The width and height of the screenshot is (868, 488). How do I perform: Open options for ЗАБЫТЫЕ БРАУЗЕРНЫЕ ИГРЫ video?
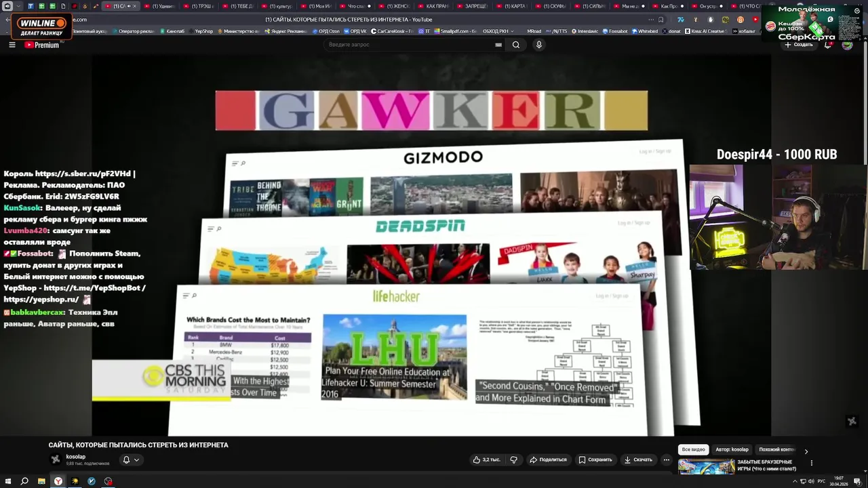point(811,464)
